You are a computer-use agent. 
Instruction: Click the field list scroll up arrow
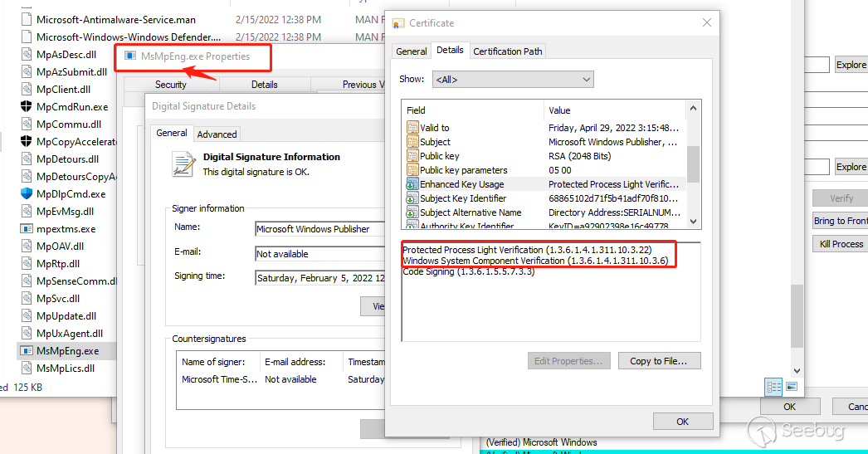pyautogui.click(x=694, y=106)
